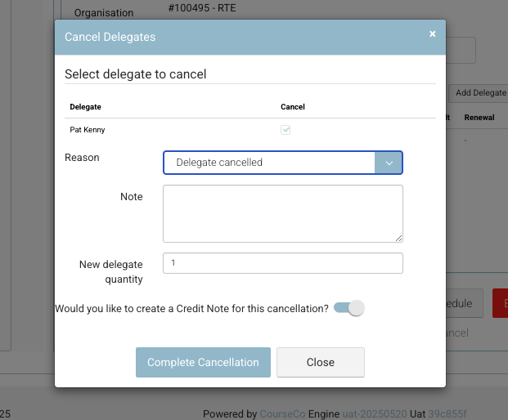Focus the New delegate quantity field

point(282,263)
